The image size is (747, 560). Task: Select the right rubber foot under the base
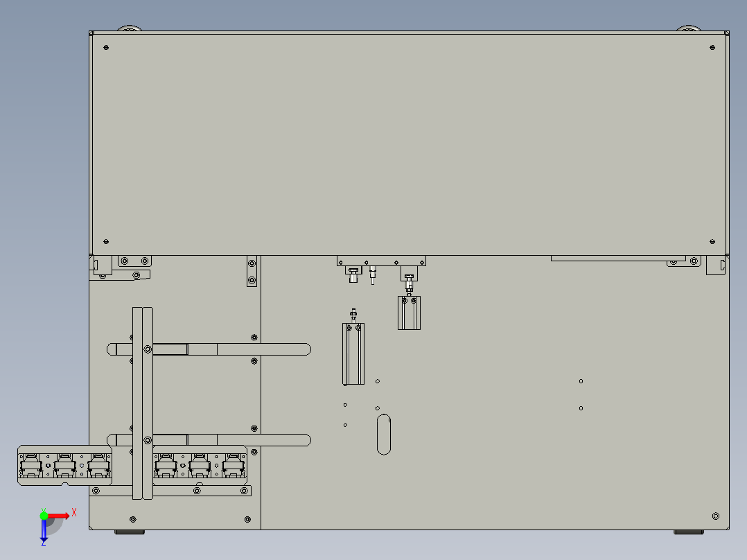(x=688, y=532)
